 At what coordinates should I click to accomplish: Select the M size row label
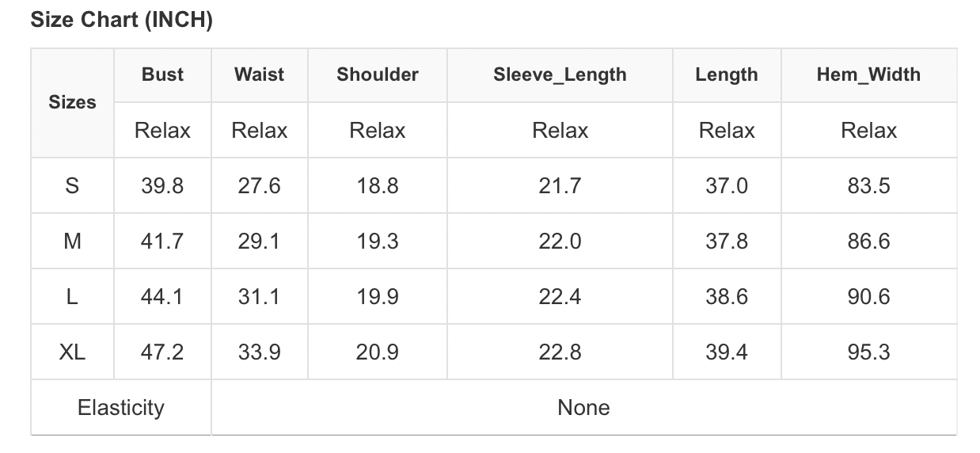pyautogui.click(x=72, y=242)
